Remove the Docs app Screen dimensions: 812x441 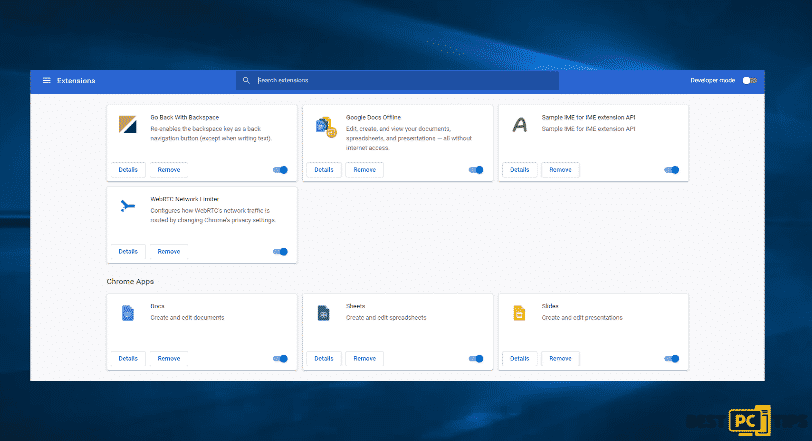169,359
